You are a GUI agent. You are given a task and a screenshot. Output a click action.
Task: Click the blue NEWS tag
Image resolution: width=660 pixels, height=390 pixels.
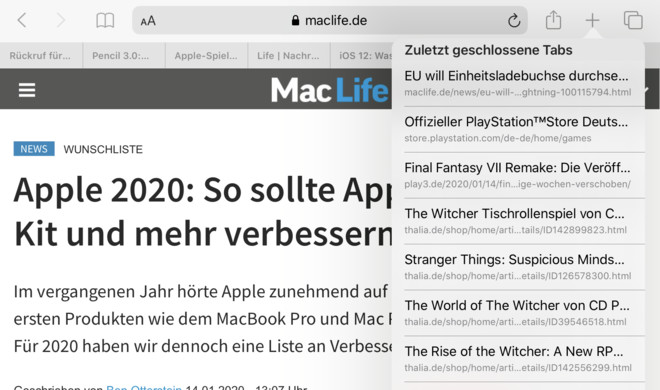coord(34,149)
